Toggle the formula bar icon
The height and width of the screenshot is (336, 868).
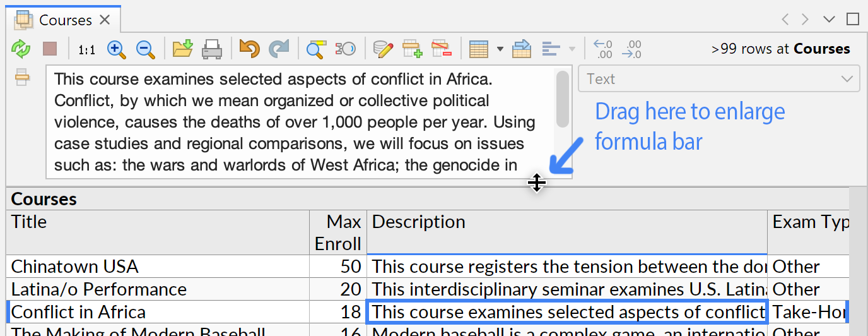[x=22, y=77]
